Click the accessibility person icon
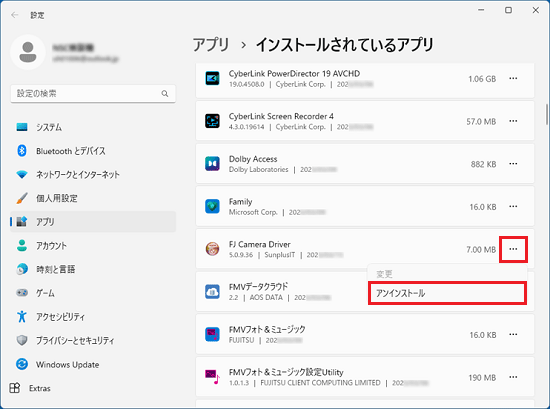This screenshot has height=409, width=550. click(22, 316)
